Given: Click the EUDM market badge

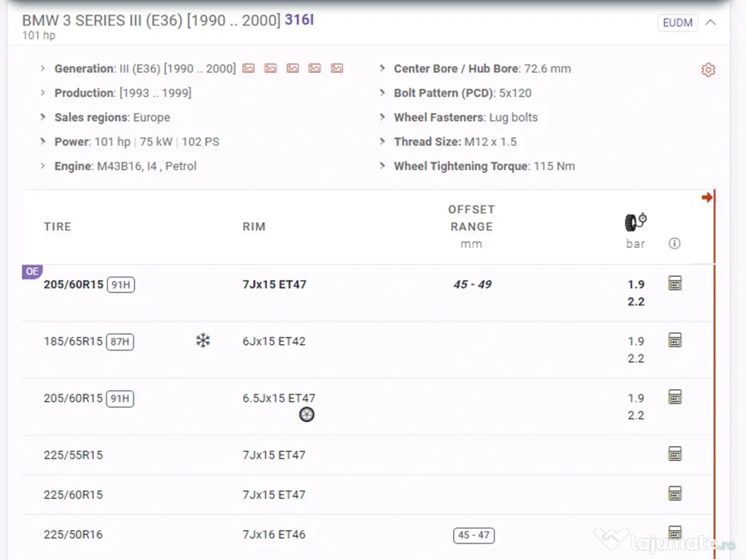Looking at the screenshot, I should [678, 23].
